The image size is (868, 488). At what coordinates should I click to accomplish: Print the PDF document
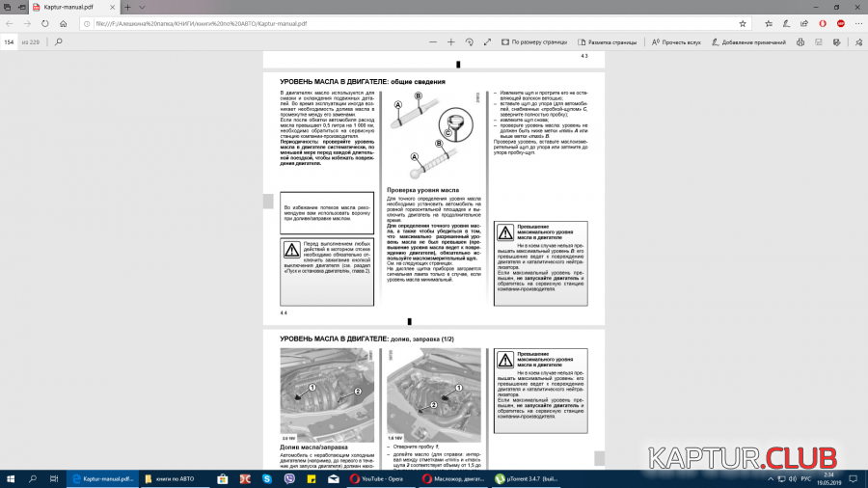(x=800, y=42)
